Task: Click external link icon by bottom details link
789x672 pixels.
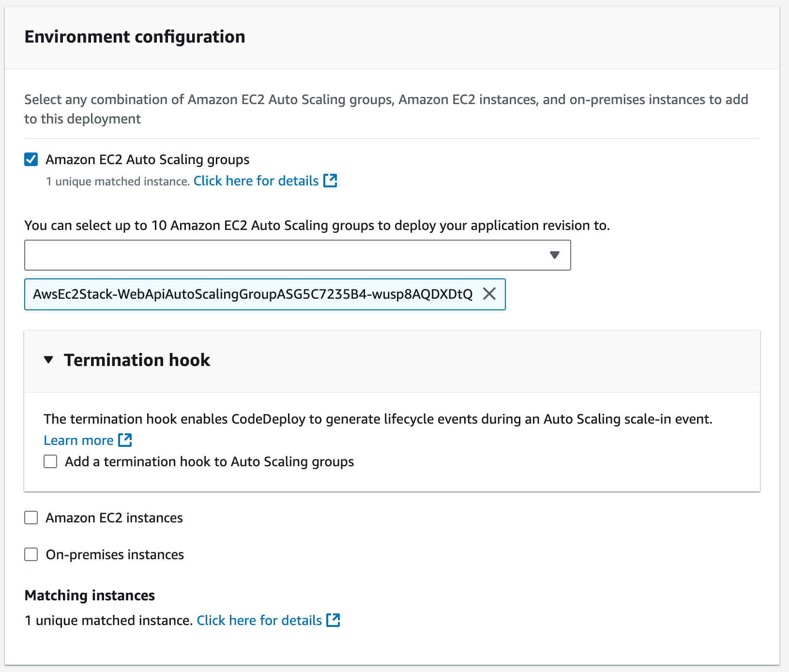Action: coord(334,620)
